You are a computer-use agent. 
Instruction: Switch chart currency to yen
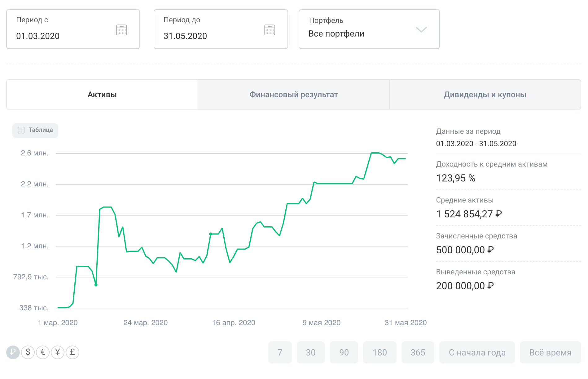[58, 352]
